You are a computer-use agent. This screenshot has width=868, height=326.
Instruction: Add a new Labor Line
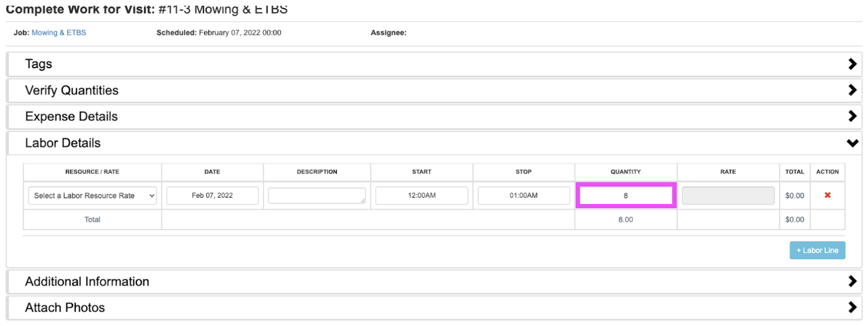click(x=817, y=251)
